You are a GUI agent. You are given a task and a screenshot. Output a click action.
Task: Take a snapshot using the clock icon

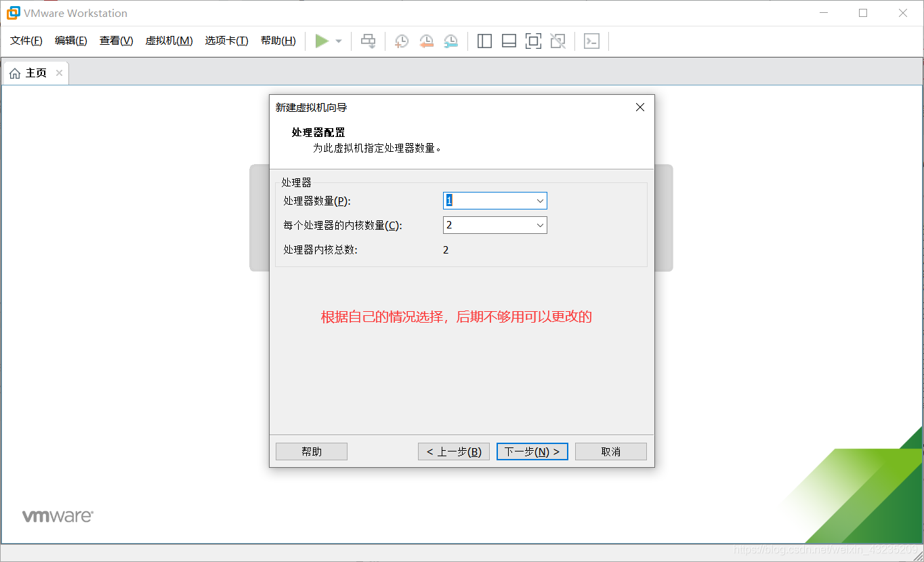(x=402, y=41)
